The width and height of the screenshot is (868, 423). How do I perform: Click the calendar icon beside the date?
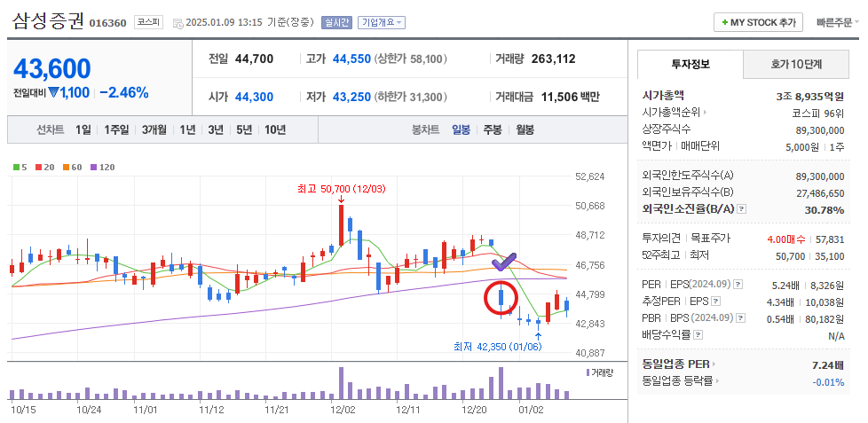coord(178,23)
